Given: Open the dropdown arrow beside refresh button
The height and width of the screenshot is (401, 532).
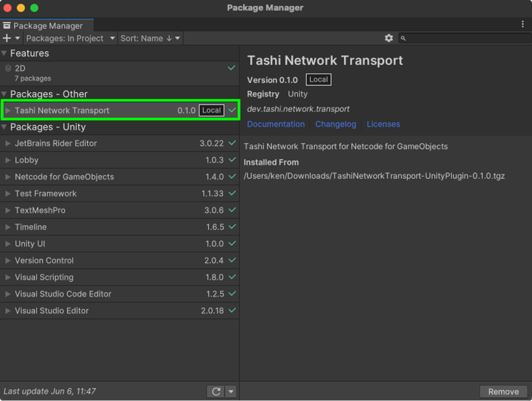Looking at the screenshot, I should (x=231, y=391).
